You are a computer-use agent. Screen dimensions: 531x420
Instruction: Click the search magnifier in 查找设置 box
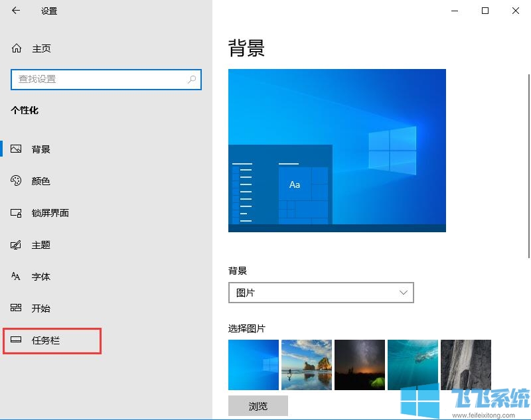[x=191, y=79]
